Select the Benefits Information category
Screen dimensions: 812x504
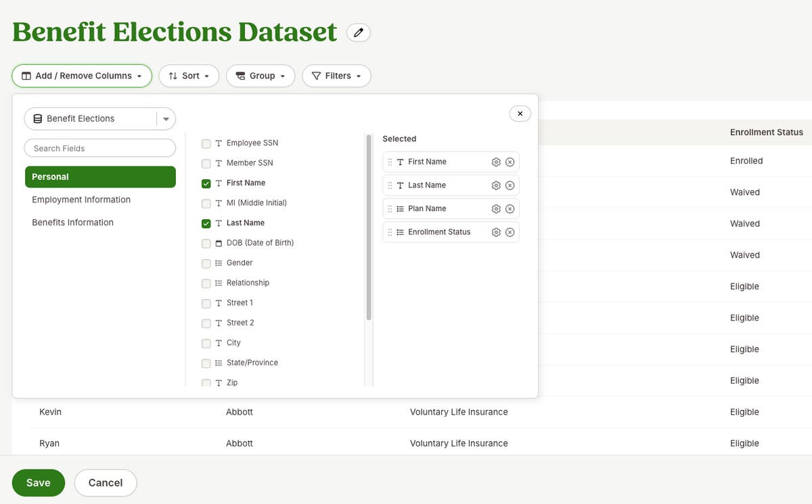[x=72, y=222]
